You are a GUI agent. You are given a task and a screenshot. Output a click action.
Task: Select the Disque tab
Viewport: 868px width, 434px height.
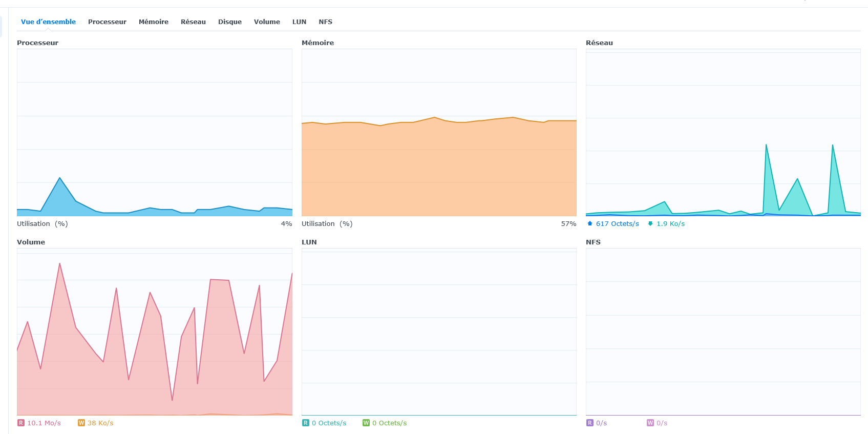[230, 22]
